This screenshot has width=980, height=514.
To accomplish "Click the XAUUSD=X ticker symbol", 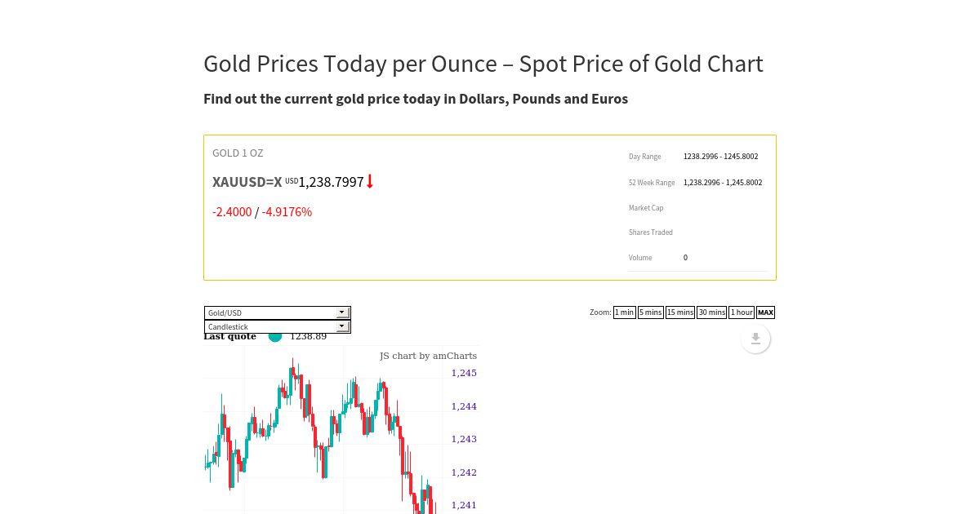I will pyautogui.click(x=247, y=182).
